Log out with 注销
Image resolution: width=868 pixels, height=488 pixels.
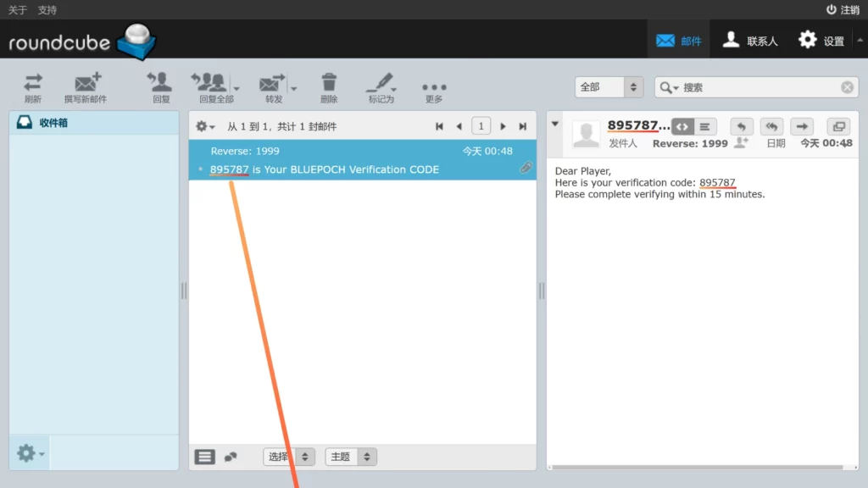(843, 9)
